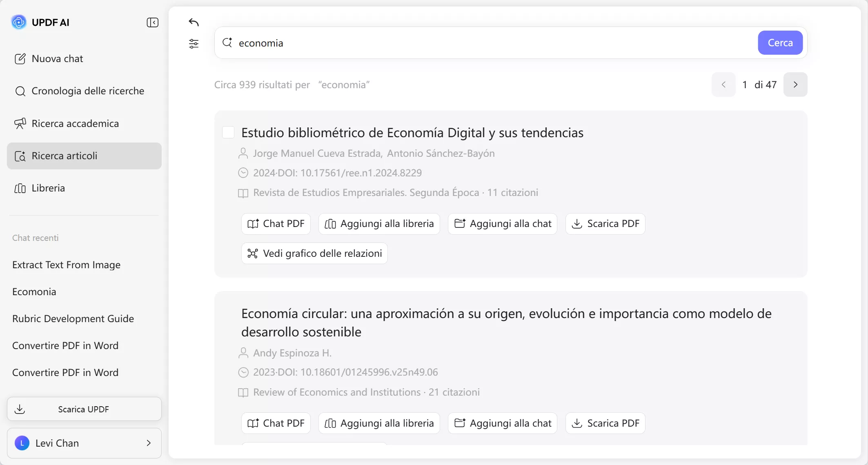Image resolution: width=868 pixels, height=465 pixels.
Task: Click the magnifier icon in the search bar
Action: (227, 42)
